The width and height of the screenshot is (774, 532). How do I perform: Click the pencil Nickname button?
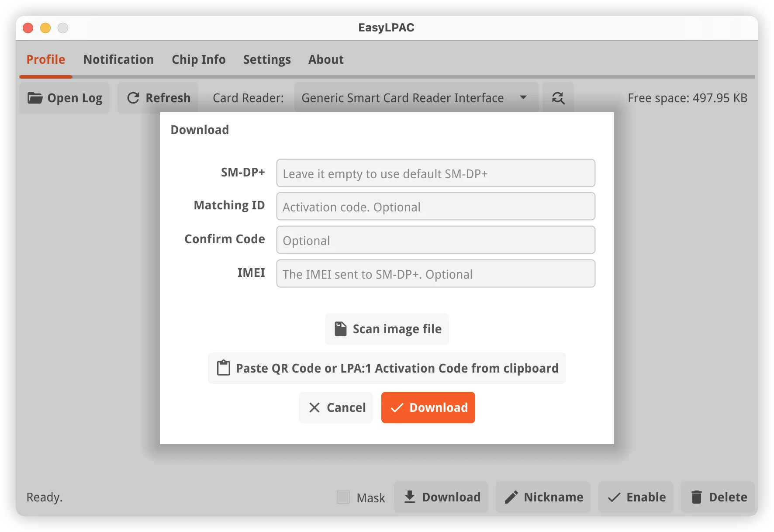click(543, 497)
